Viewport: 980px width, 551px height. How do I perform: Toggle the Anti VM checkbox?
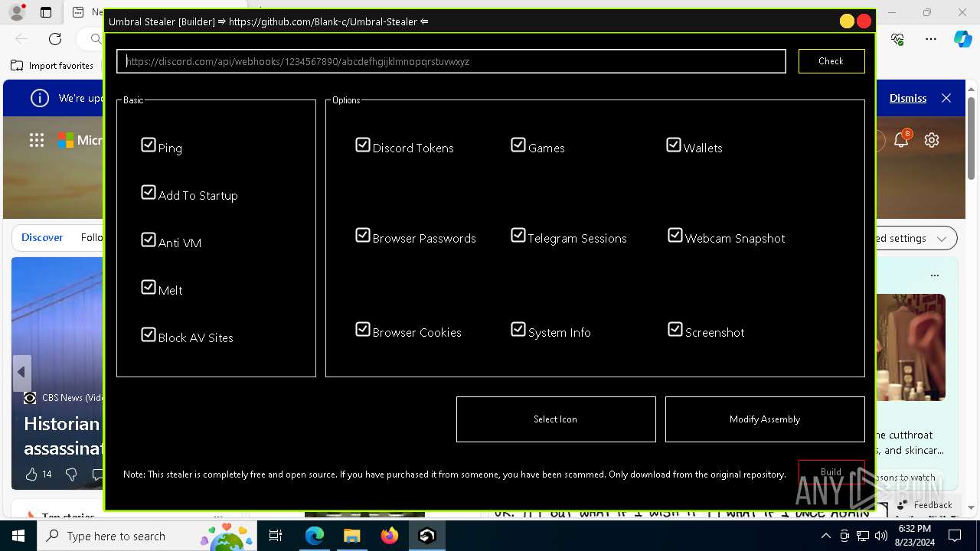point(149,240)
